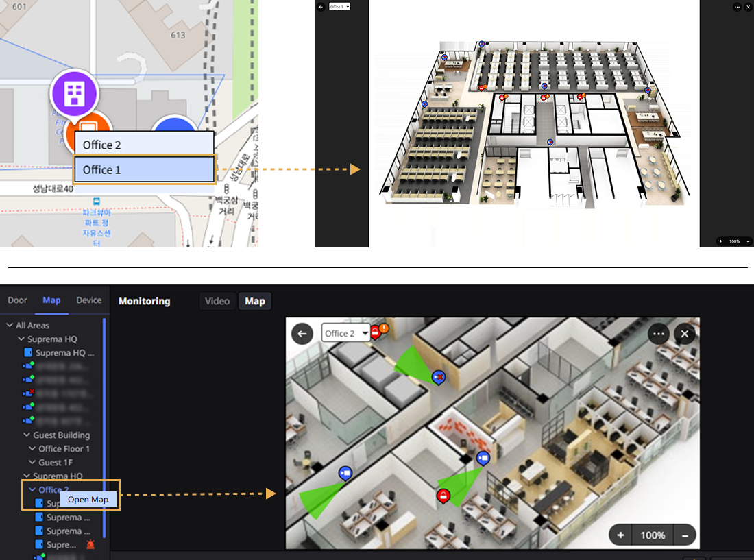Viewport: 754px width, 560px height.
Task: Switch Monitoring view to Video
Action: pyautogui.click(x=217, y=301)
